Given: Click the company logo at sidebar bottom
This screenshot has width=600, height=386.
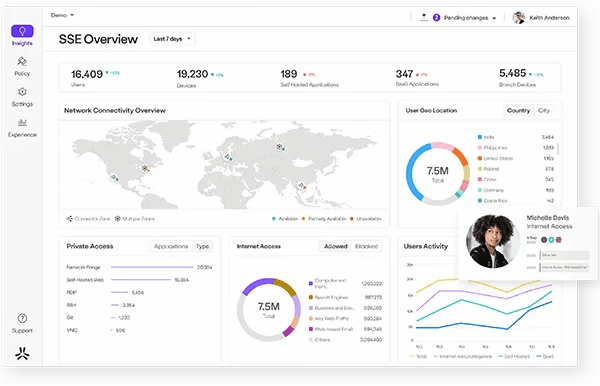Looking at the screenshot, I should 22,353.
